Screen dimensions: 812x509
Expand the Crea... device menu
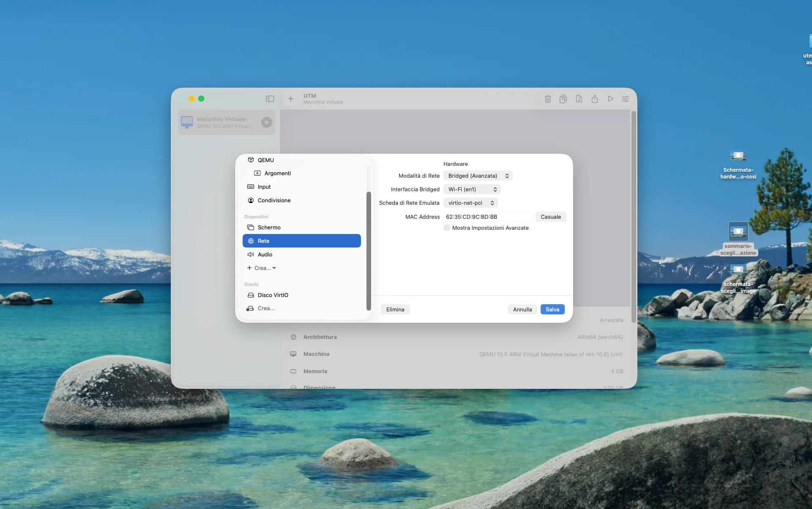(262, 268)
